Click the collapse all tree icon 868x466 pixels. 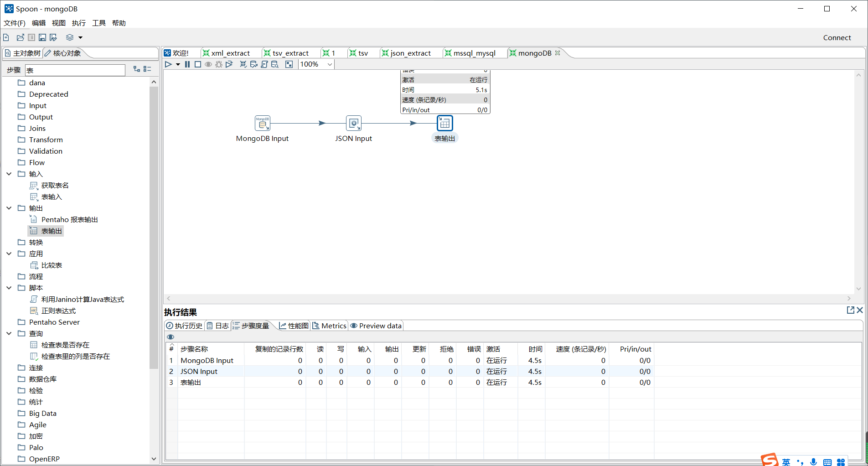pos(147,69)
